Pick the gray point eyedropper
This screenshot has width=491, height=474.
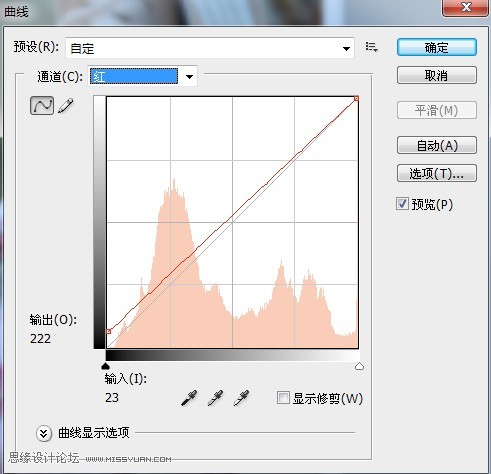coord(215,398)
